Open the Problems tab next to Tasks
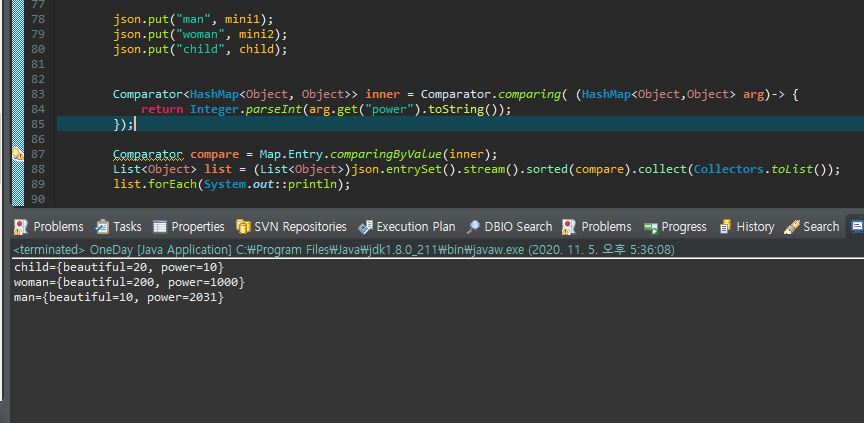The width and height of the screenshot is (864, 423). (x=48, y=226)
